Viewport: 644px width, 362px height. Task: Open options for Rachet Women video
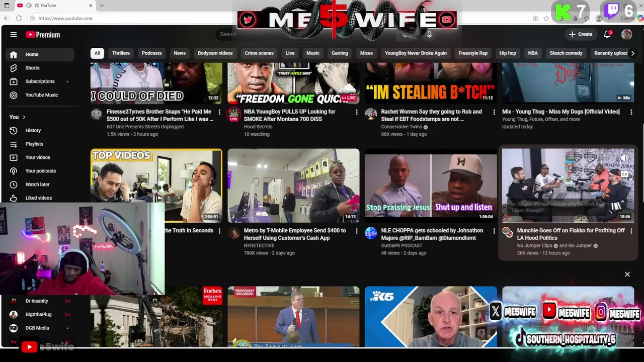(x=494, y=112)
